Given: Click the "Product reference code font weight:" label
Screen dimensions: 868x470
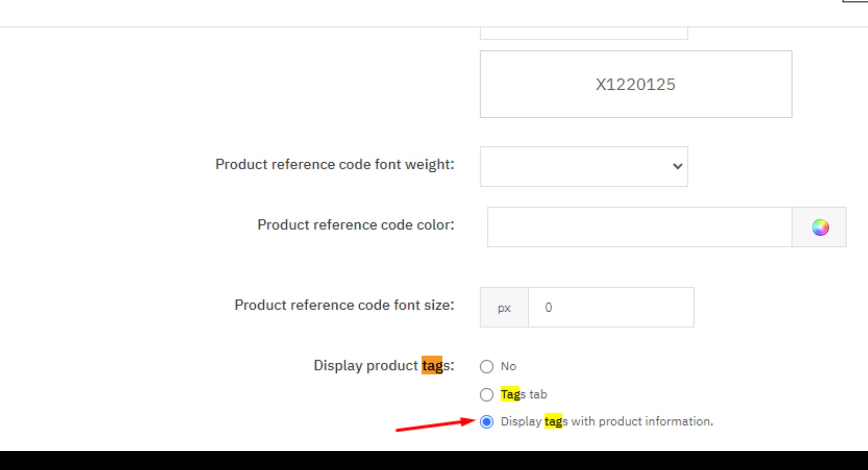Looking at the screenshot, I should click(334, 165).
